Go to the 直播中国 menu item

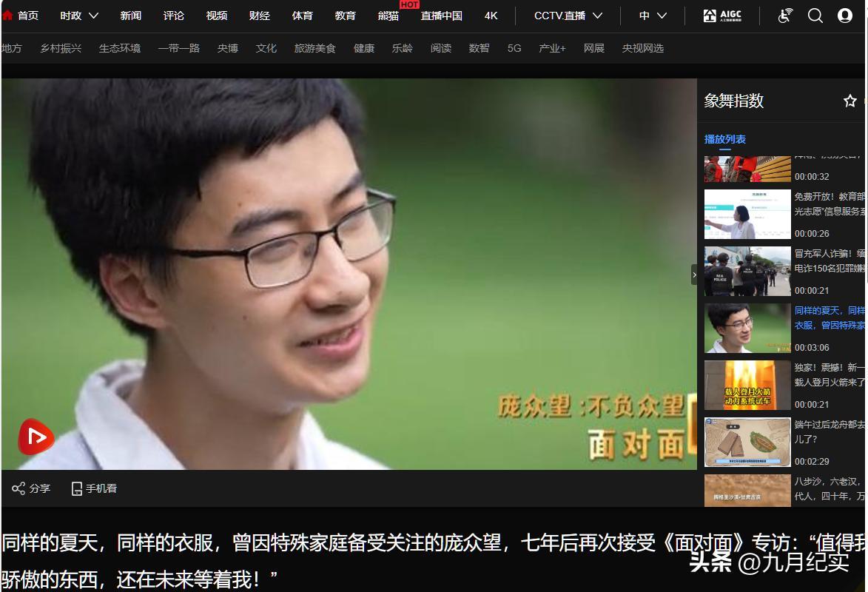tap(441, 16)
